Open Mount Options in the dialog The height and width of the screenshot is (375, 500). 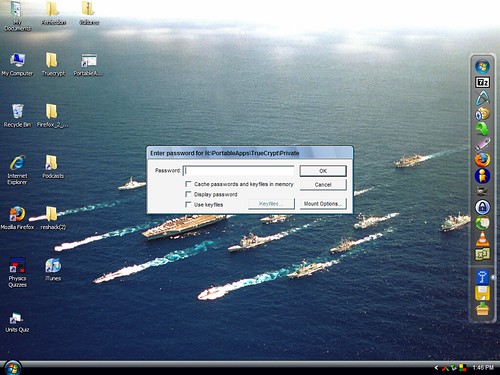[x=323, y=204]
